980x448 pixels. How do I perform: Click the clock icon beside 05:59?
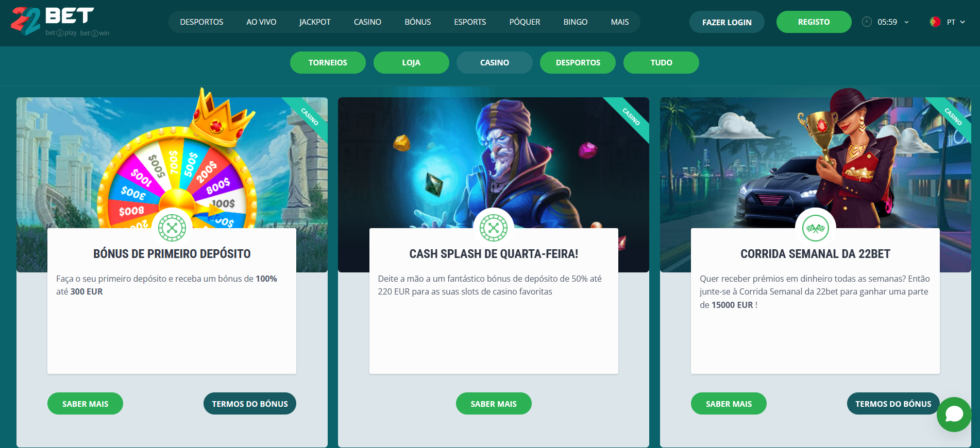click(x=867, y=22)
